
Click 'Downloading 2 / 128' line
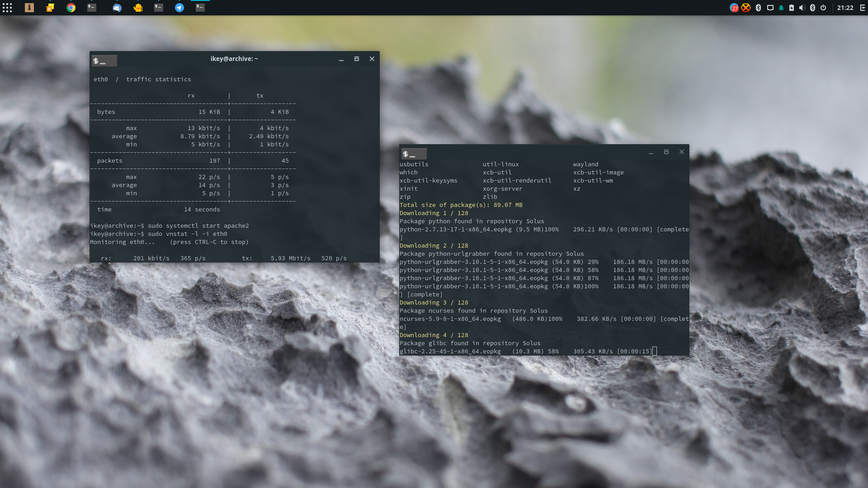(434, 246)
